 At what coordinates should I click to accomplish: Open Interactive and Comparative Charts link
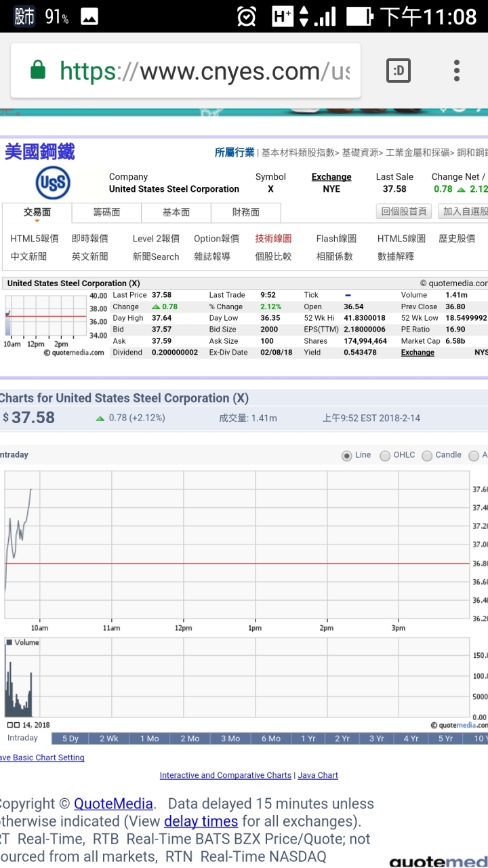pos(226,775)
